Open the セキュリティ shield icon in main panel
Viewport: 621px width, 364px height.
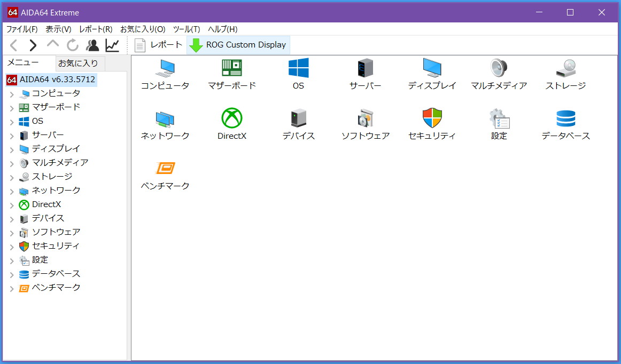tap(432, 118)
